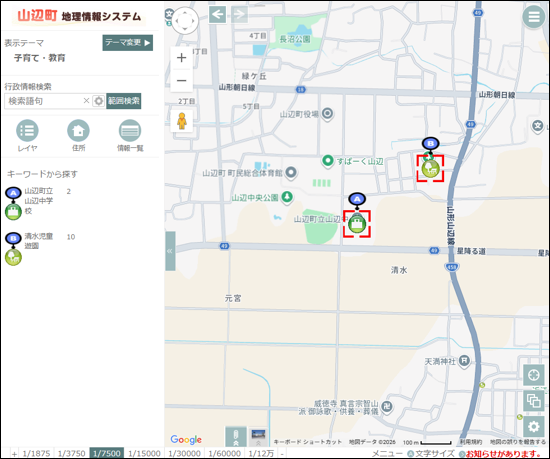
Task: Click the 天満神社 shrine marker
Action: coord(464,361)
